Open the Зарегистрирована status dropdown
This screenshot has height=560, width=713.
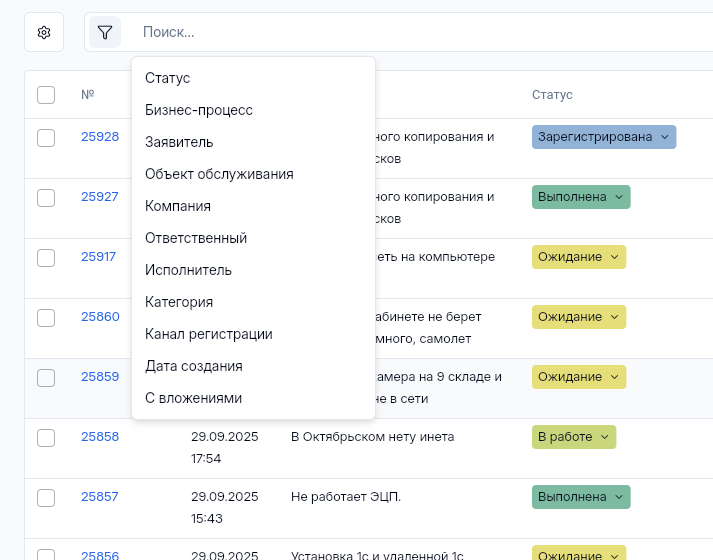pos(604,137)
